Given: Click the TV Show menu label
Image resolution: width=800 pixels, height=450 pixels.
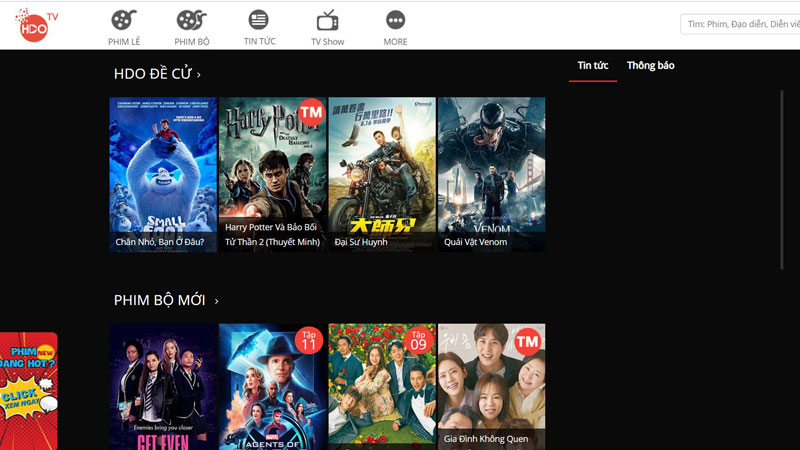Looking at the screenshot, I should coord(328,42).
